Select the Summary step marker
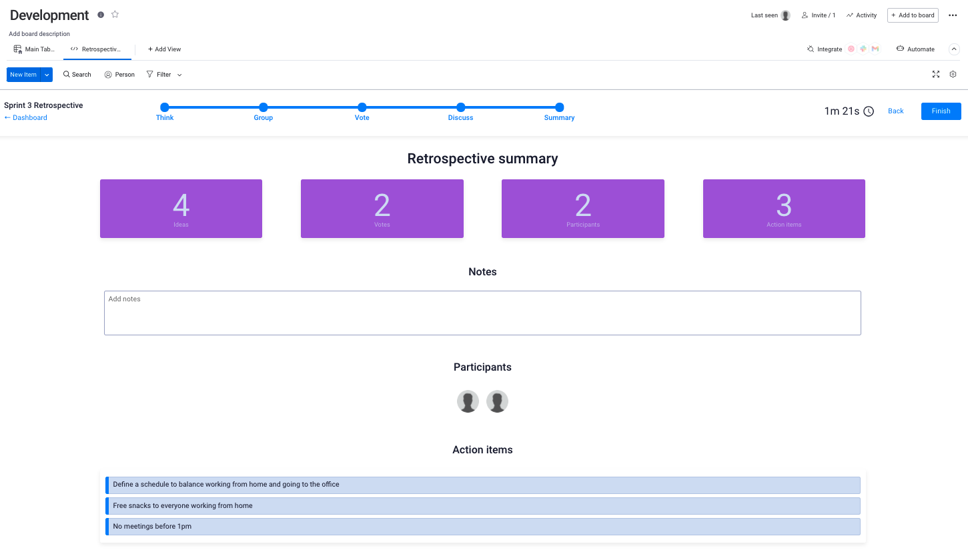The width and height of the screenshot is (968, 560). coord(559,107)
